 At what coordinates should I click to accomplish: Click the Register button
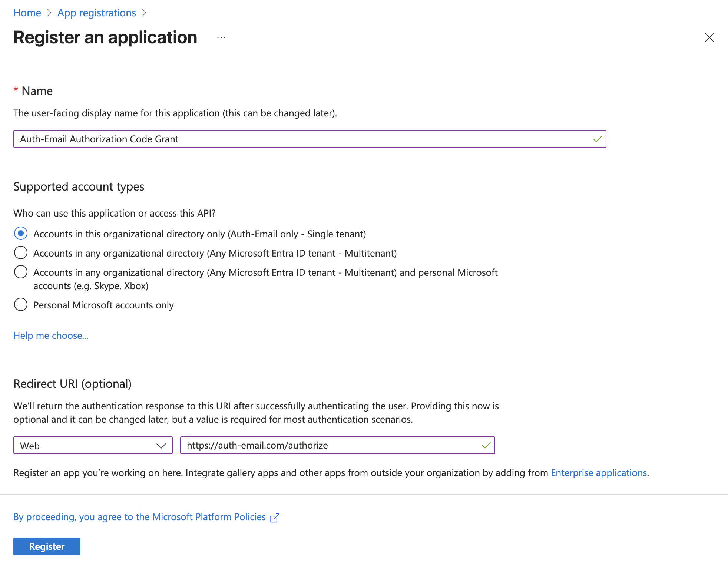[x=46, y=546]
